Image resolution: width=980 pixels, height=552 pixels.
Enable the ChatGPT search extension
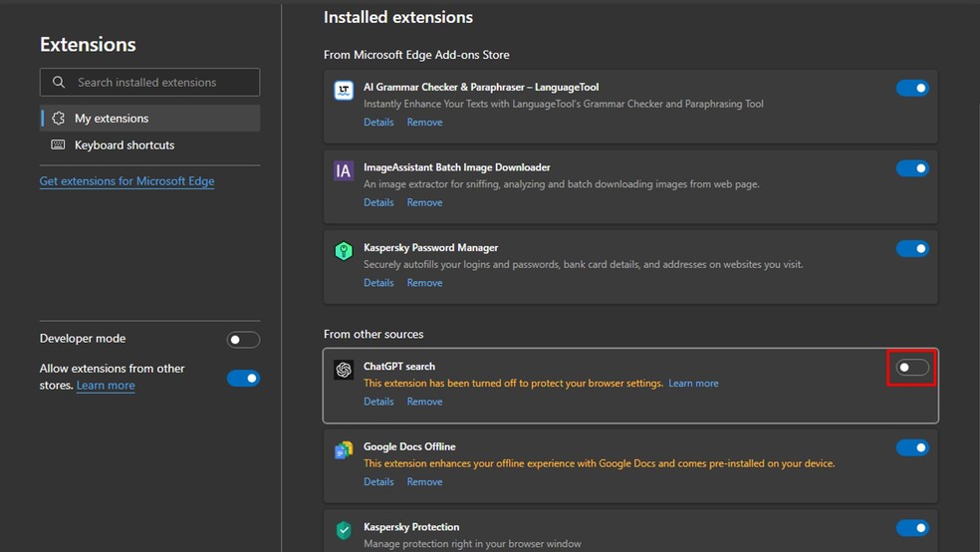pyautogui.click(x=912, y=368)
